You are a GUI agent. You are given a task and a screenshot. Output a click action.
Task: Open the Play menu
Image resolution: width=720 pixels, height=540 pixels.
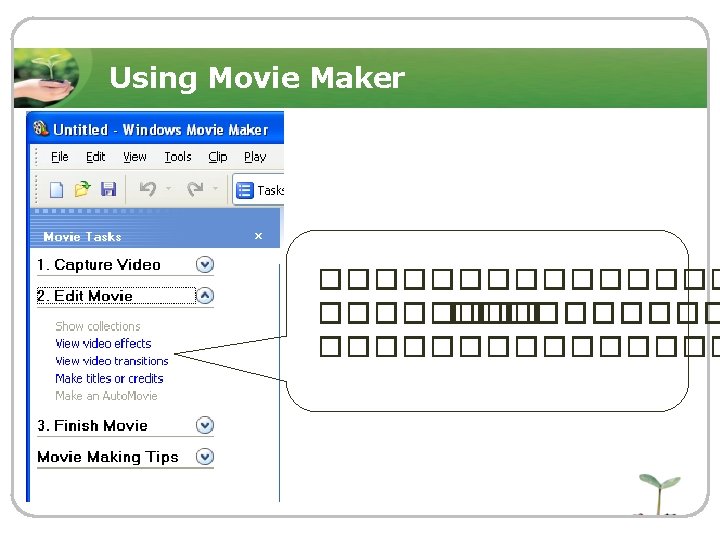click(x=255, y=157)
